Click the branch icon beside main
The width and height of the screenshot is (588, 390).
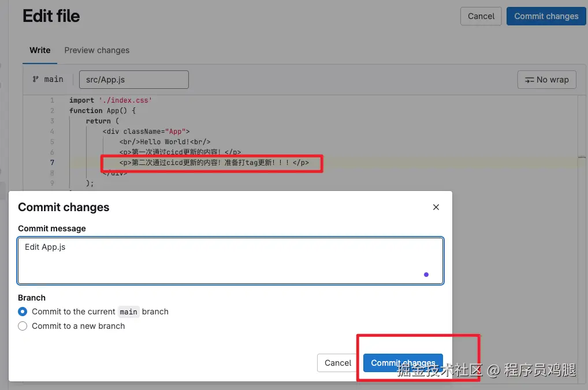(x=36, y=79)
